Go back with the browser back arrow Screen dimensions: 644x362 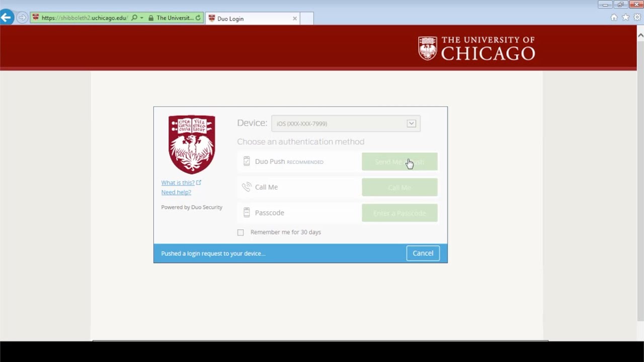(x=6, y=18)
